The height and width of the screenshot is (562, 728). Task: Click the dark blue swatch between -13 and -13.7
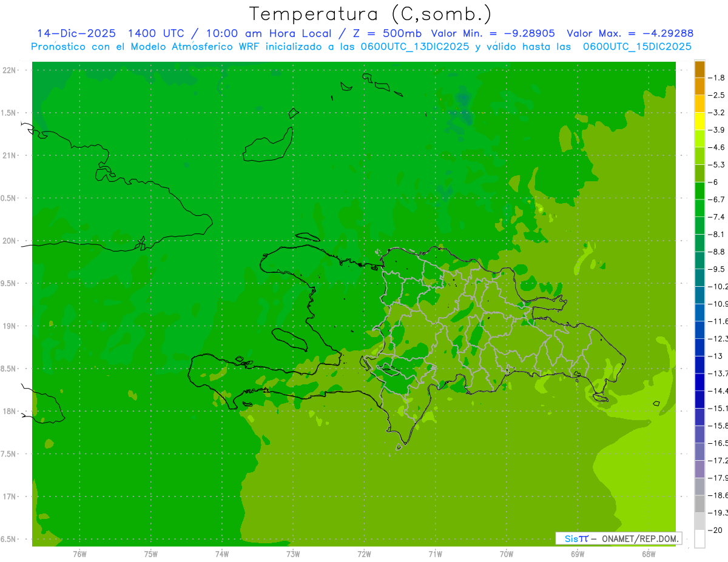pos(699,364)
